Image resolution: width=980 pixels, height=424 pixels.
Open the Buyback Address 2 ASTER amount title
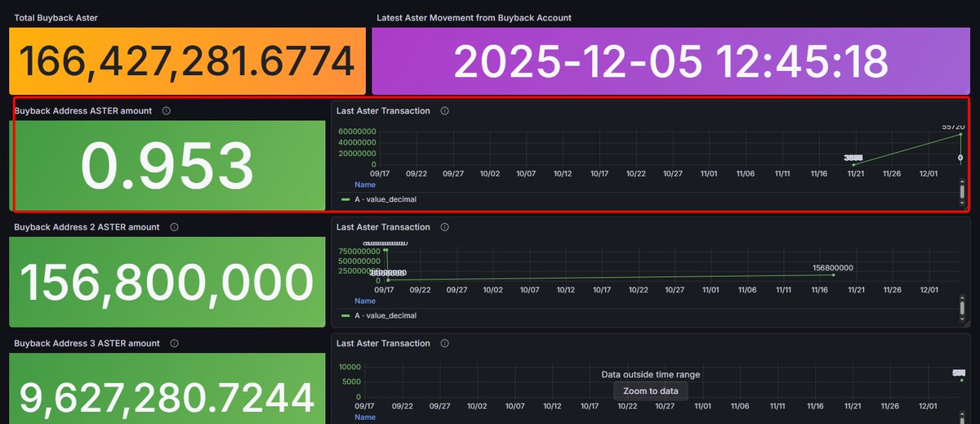[x=87, y=228]
